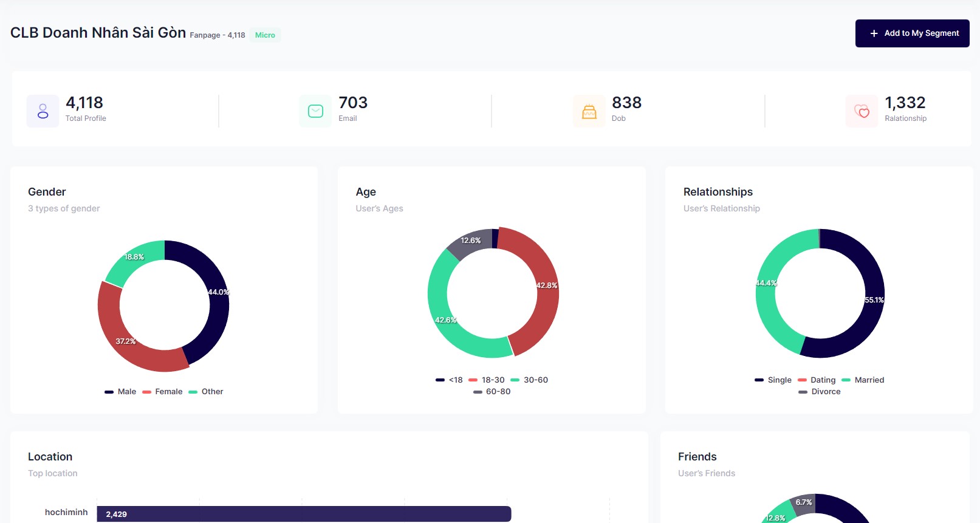The image size is (980, 523).
Task: Click the Gender card heading
Action: point(47,192)
